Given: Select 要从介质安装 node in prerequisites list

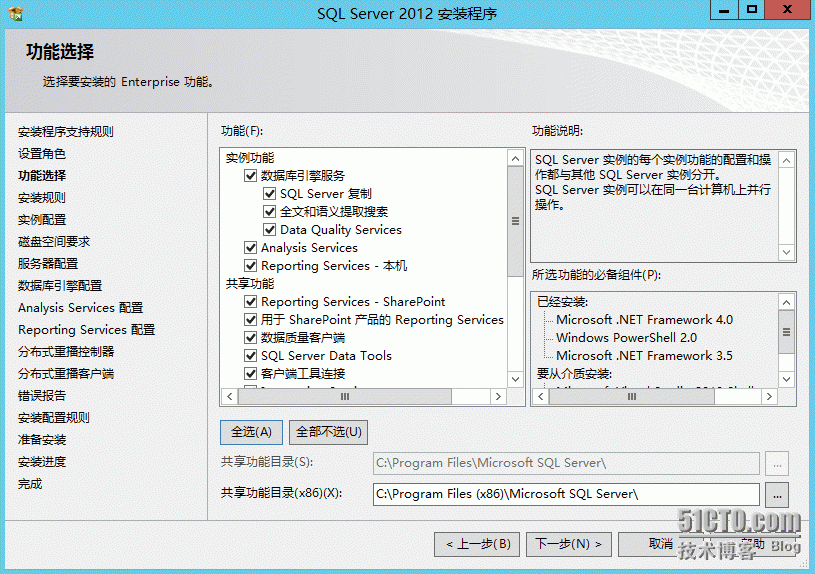Looking at the screenshot, I should tap(574, 374).
